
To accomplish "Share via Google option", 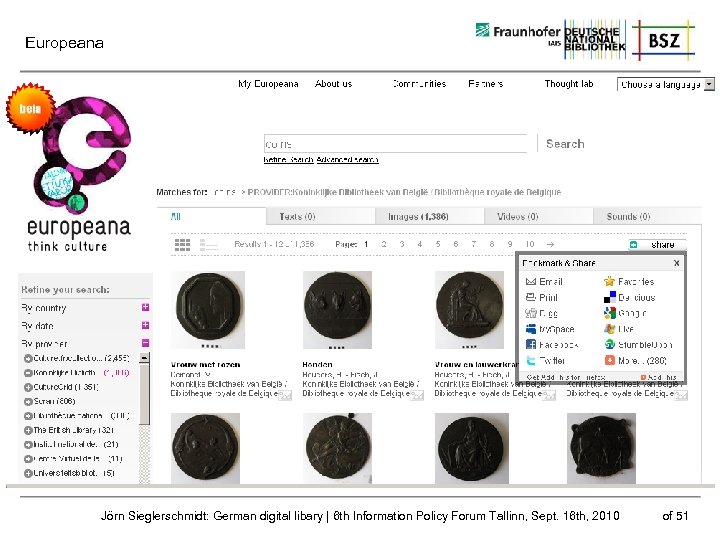I will 625,313.
